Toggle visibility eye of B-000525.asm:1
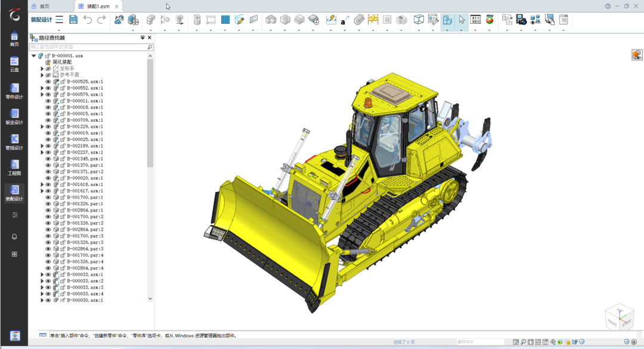 tap(48, 81)
